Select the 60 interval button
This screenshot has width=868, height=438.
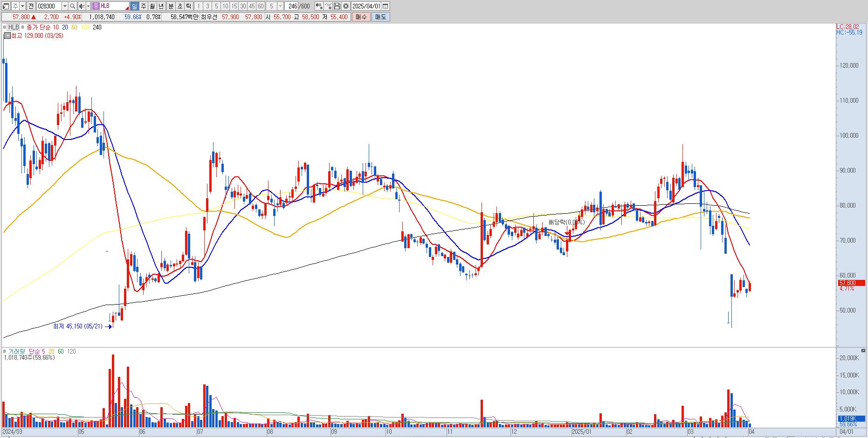(x=261, y=6)
